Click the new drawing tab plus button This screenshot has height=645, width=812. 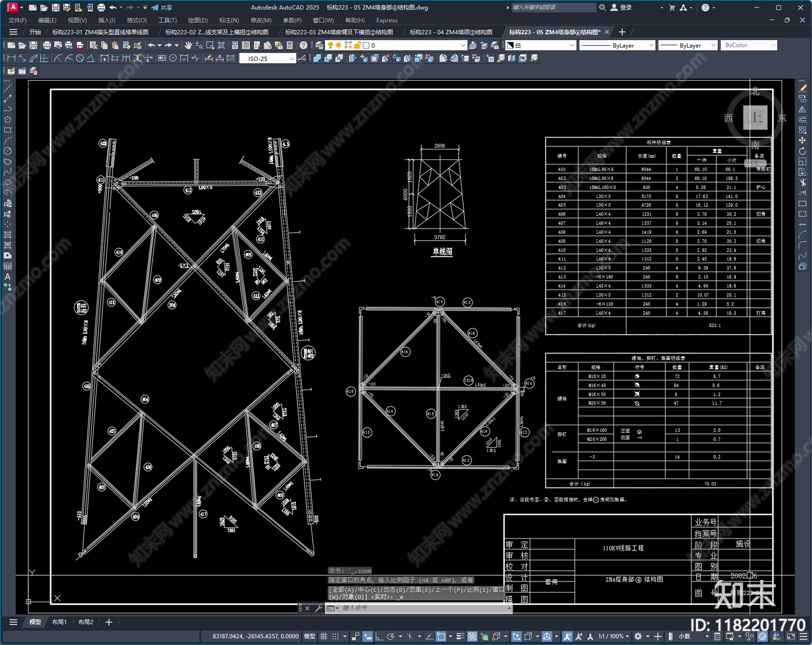click(622, 32)
